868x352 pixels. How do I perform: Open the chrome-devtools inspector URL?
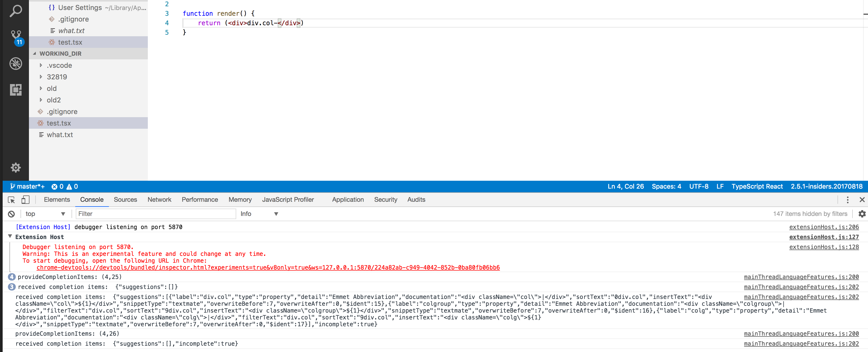[x=268, y=267]
